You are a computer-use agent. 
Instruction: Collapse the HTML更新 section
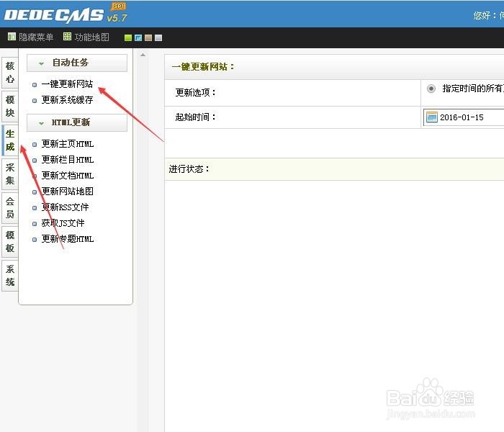(77, 122)
